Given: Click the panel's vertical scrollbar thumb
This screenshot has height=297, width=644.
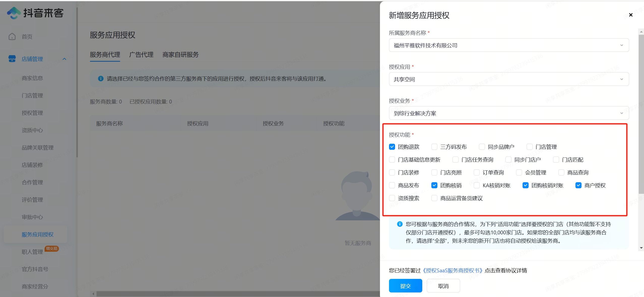Looking at the screenshot, I should (x=641, y=114).
